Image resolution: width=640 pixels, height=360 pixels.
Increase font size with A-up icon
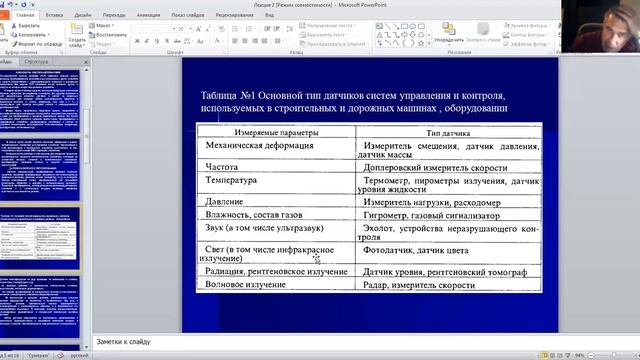(x=199, y=29)
